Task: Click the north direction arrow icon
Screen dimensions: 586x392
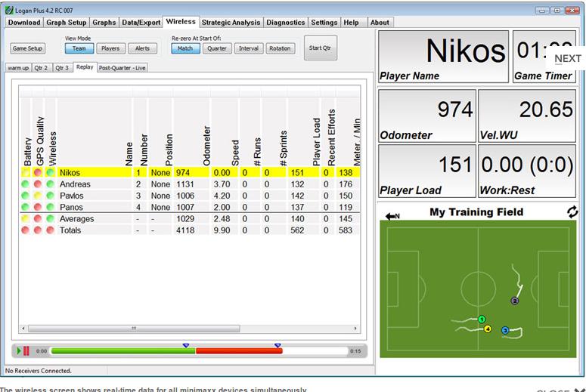Action: pyautogui.click(x=392, y=216)
